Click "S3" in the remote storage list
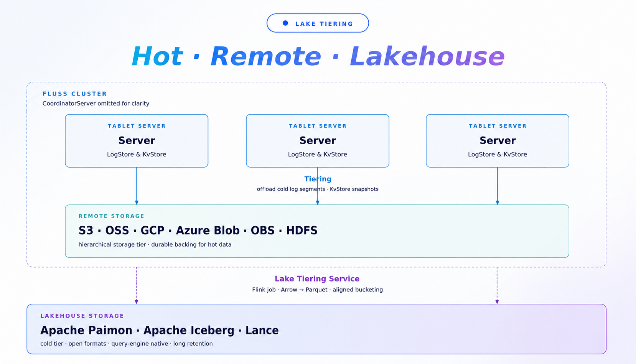This screenshot has height=364, width=636. (86, 231)
